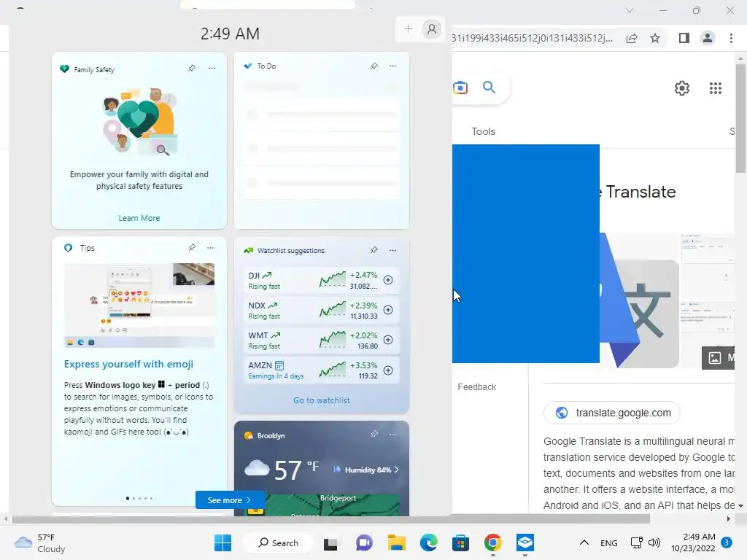Click the Google search magnifier icon

pos(489,87)
